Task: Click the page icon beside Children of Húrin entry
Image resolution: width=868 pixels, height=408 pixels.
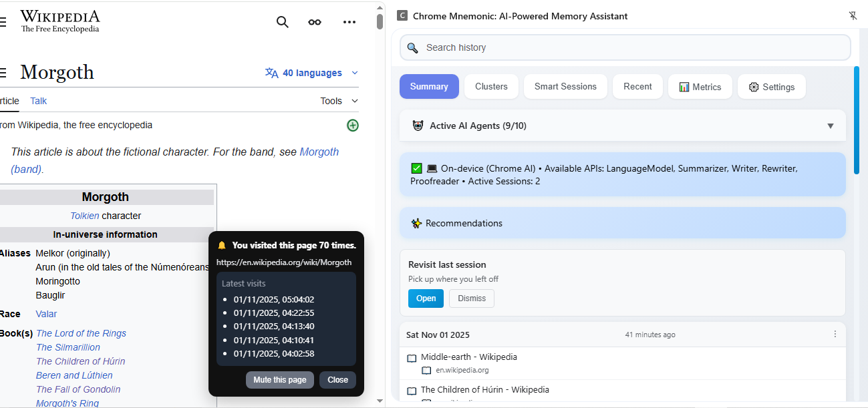Action: click(x=412, y=391)
